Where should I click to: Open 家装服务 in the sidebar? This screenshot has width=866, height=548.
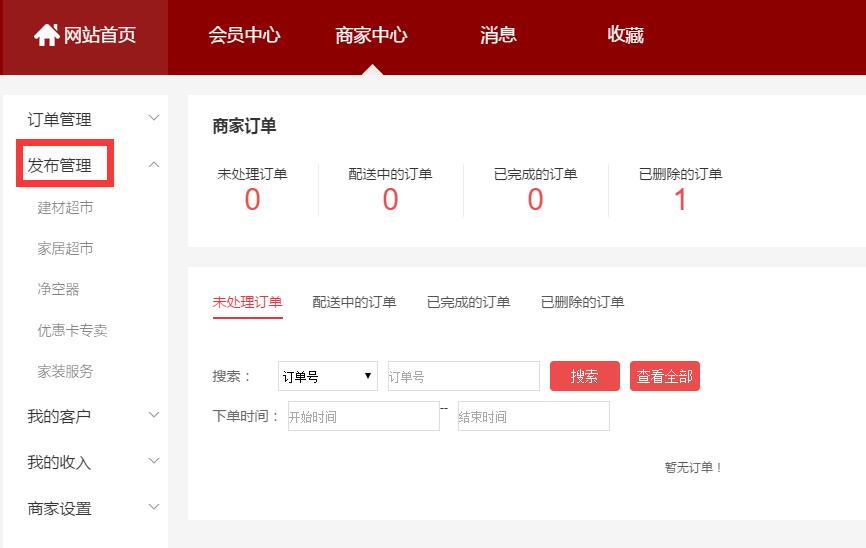[x=65, y=371]
